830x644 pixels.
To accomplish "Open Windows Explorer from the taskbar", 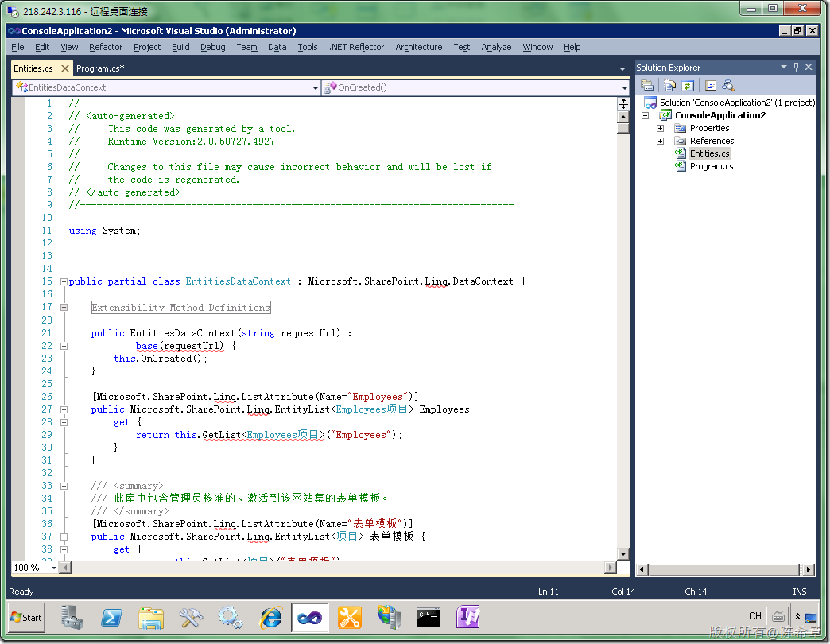I will (x=151, y=618).
